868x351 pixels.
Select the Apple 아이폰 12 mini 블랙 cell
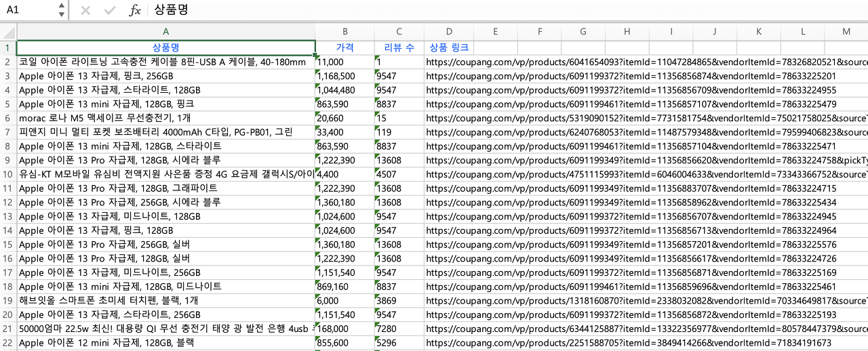pos(166,343)
